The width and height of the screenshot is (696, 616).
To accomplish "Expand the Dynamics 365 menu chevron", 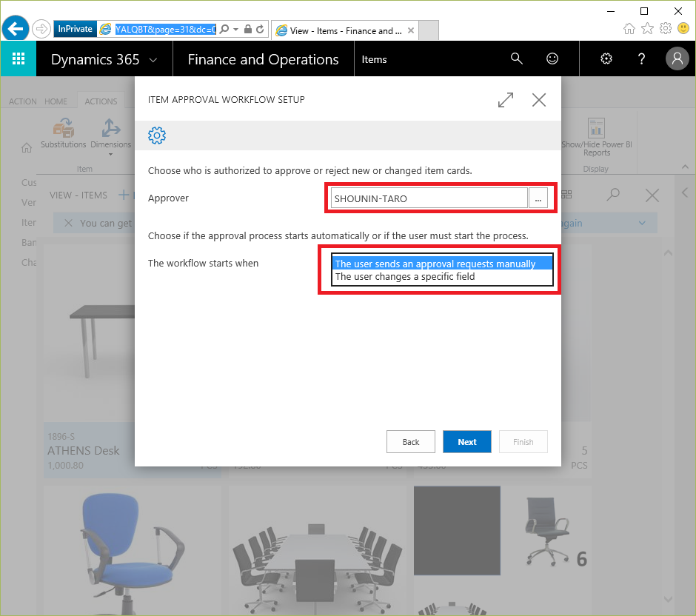I will [153, 60].
